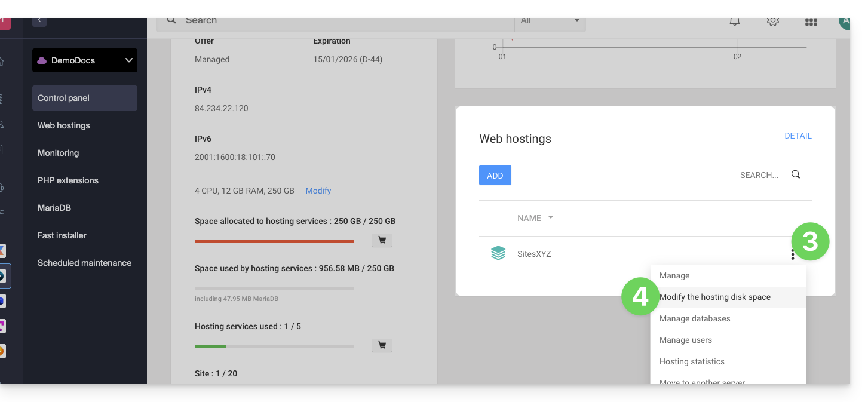Select Modify the hosting disk space

pyautogui.click(x=714, y=297)
